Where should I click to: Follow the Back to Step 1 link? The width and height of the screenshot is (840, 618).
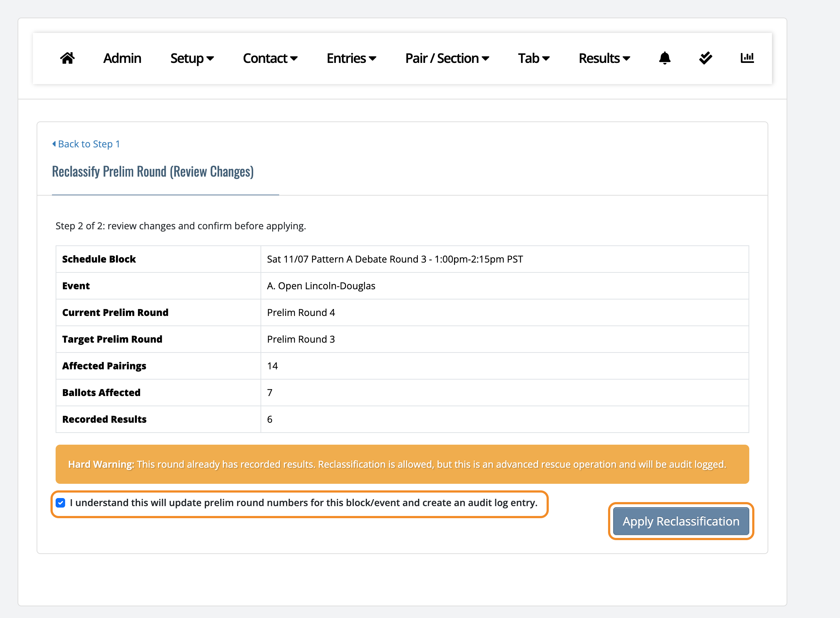89,144
